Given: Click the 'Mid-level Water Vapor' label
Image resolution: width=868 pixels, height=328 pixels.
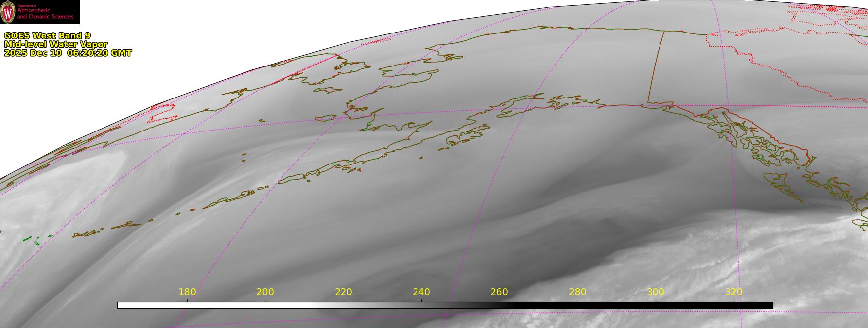Looking at the screenshot, I should (56, 44).
